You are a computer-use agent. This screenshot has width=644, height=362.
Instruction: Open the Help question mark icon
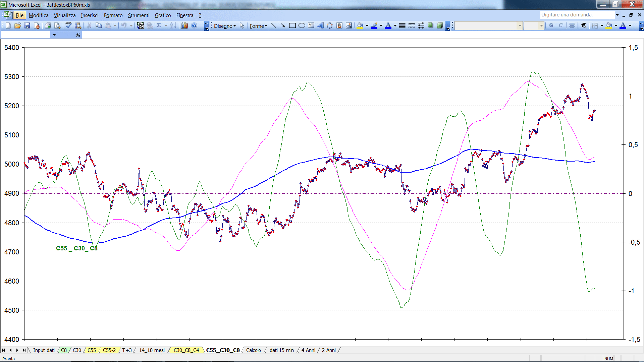click(194, 26)
